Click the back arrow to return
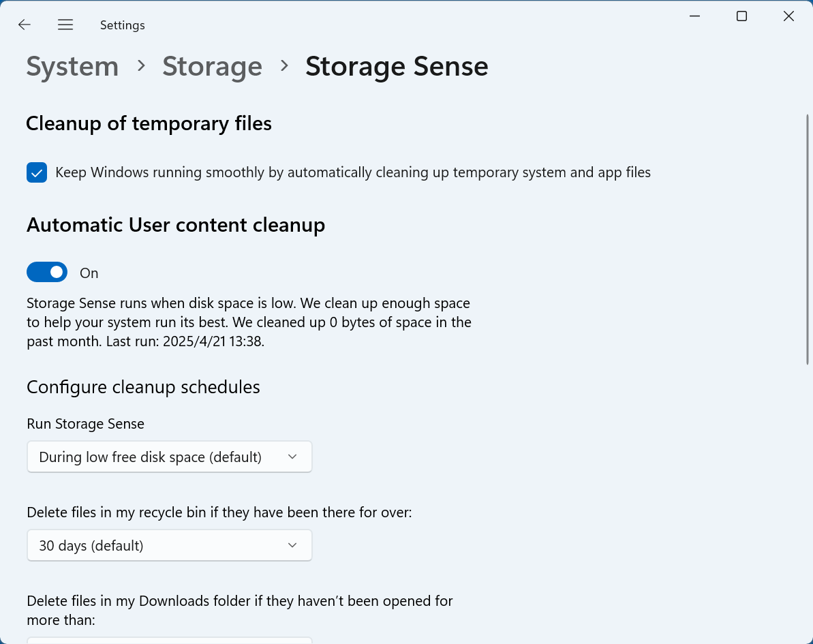The height and width of the screenshot is (644, 813). click(x=24, y=25)
